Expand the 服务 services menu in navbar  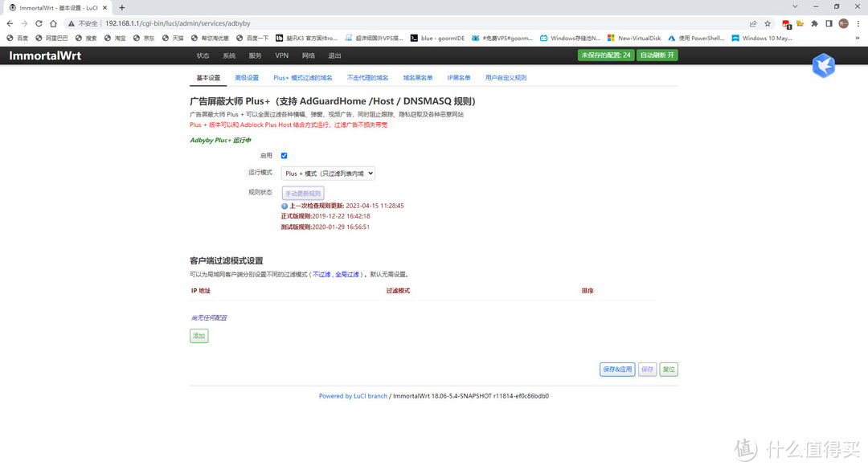(x=255, y=55)
